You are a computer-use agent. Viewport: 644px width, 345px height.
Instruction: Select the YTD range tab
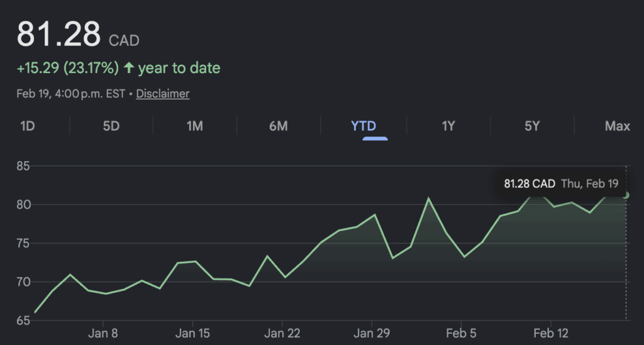click(x=364, y=126)
